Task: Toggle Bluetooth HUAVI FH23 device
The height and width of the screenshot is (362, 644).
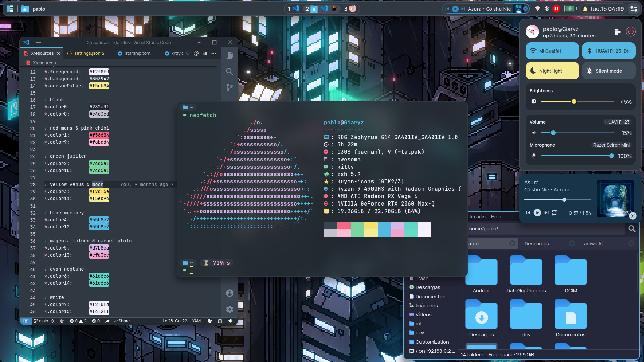Action: pos(608,51)
